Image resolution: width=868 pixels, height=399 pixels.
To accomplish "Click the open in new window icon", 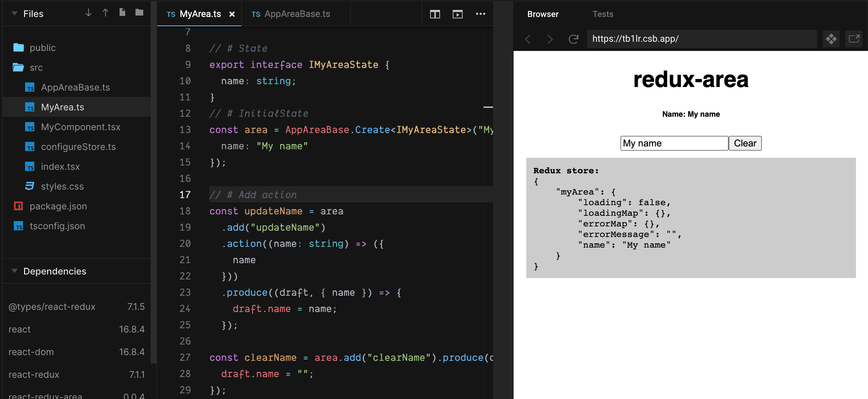I will point(854,39).
